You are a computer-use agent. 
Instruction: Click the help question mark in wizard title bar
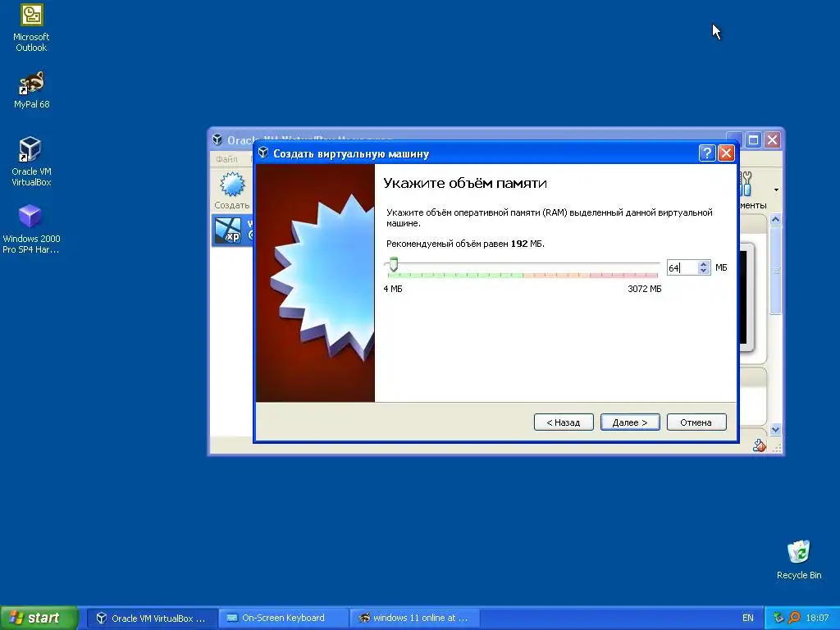click(706, 153)
